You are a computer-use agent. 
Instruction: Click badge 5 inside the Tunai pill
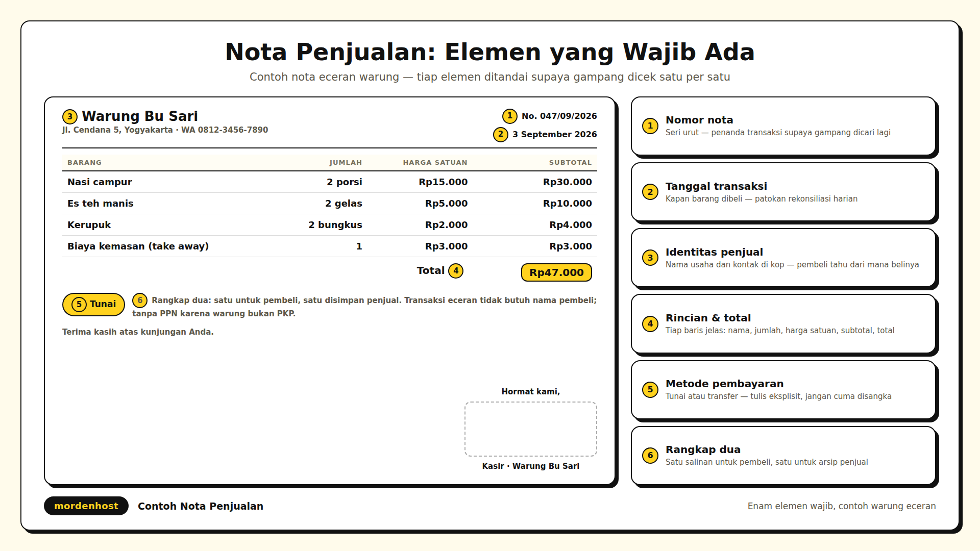coord(79,305)
